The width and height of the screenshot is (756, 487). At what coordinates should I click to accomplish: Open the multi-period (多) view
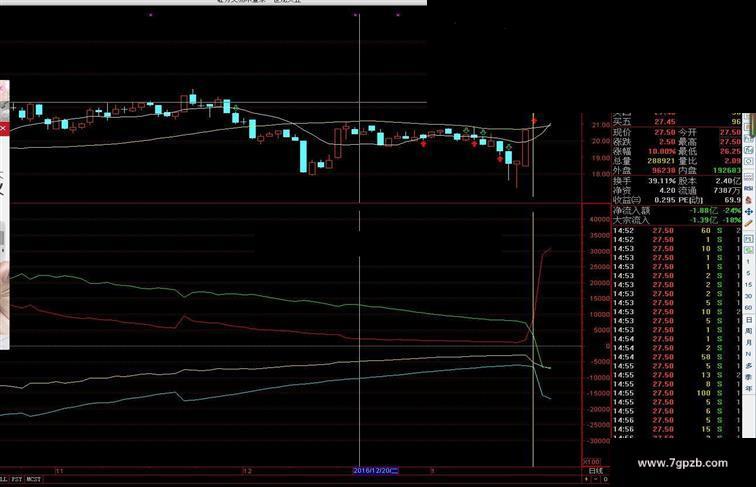tap(749, 365)
